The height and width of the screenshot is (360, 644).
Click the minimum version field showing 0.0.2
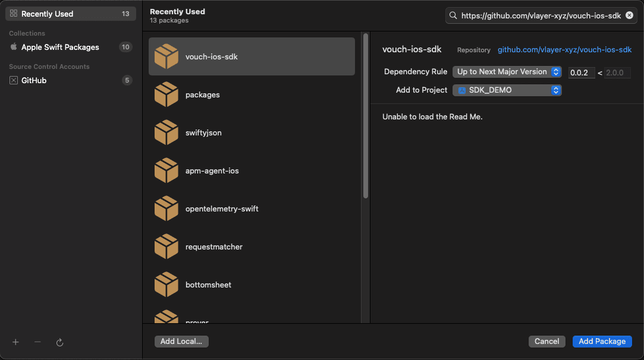point(581,72)
